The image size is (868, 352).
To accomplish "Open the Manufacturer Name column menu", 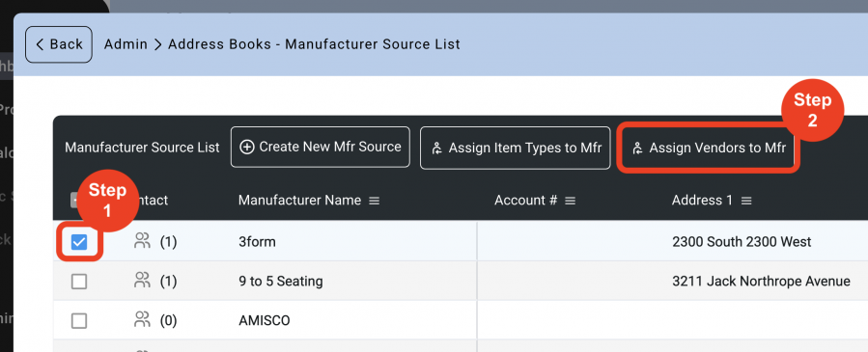I will coord(375,202).
